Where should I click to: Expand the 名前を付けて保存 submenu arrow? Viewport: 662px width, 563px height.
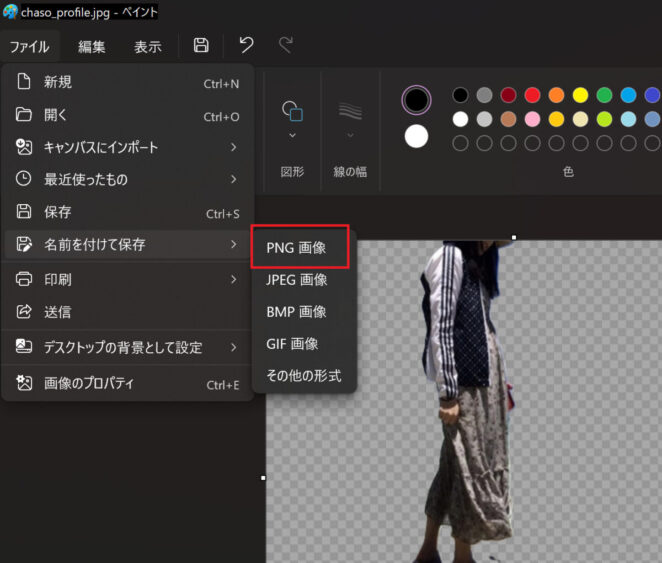[234, 244]
